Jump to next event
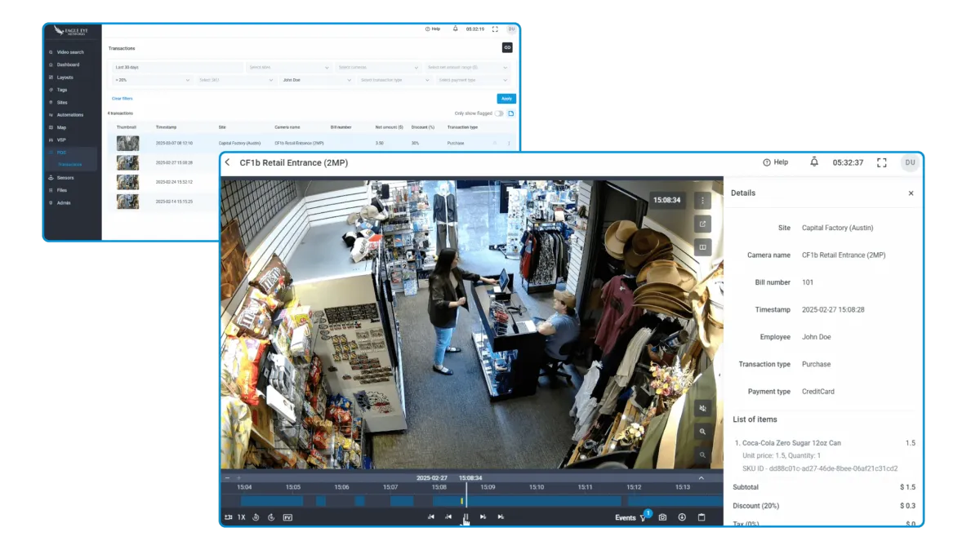This screenshot has width=980, height=550. point(501,517)
